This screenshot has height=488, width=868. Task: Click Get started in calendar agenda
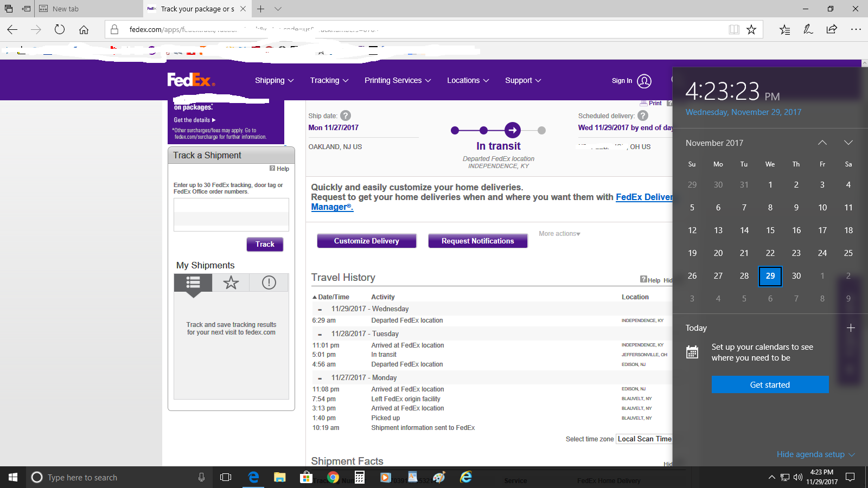tap(770, 384)
